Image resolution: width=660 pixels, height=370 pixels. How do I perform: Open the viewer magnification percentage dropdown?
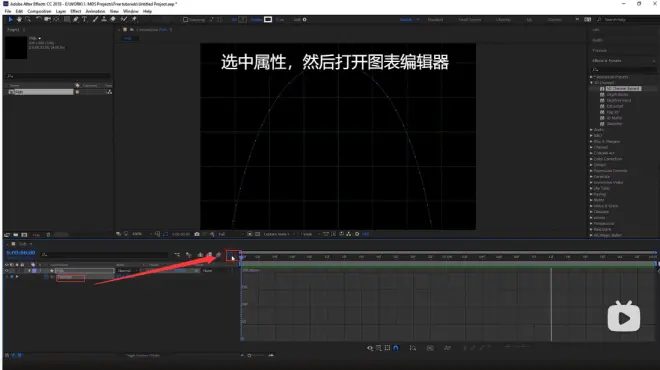pyautogui.click(x=141, y=234)
